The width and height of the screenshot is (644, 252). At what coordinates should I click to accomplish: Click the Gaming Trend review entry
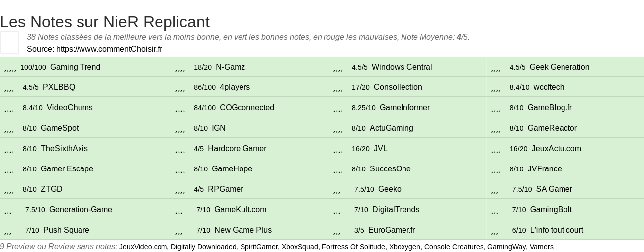(x=75, y=67)
